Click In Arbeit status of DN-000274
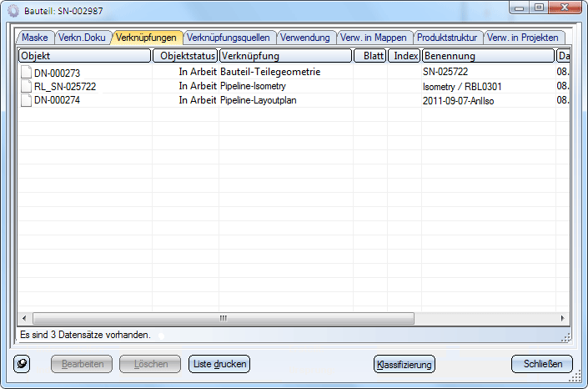 tap(198, 100)
